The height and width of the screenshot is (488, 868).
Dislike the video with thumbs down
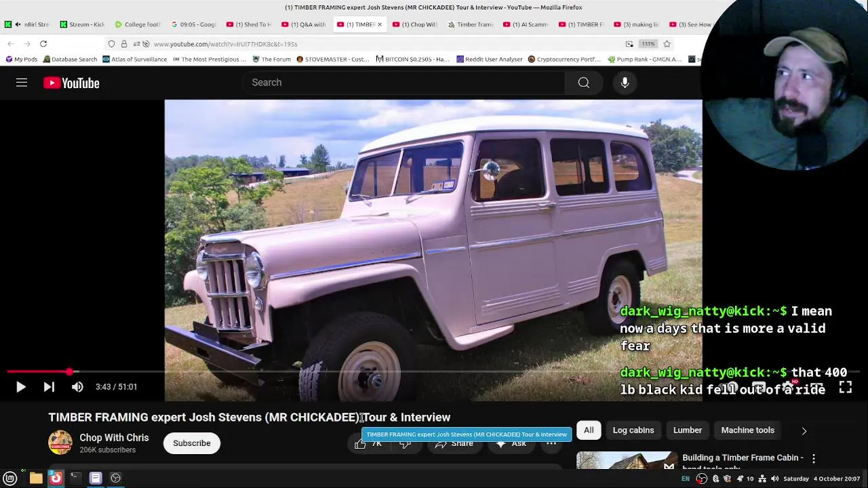(405, 443)
